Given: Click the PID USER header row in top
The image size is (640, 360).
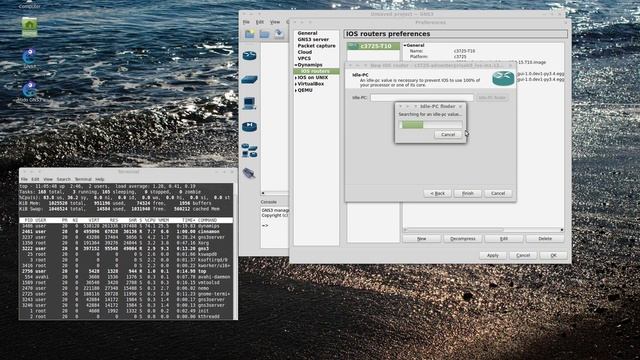Looking at the screenshot, I should coord(126,220).
